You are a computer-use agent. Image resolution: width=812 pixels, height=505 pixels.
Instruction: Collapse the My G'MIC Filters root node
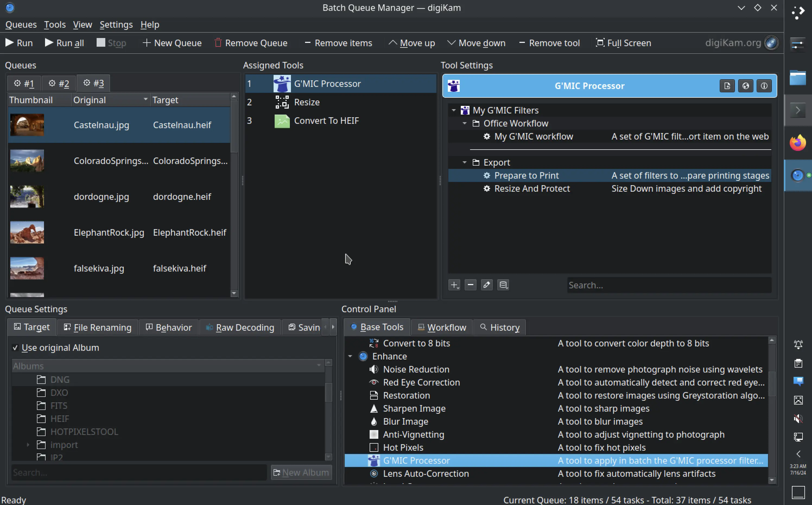pyautogui.click(x=453, y=110)
